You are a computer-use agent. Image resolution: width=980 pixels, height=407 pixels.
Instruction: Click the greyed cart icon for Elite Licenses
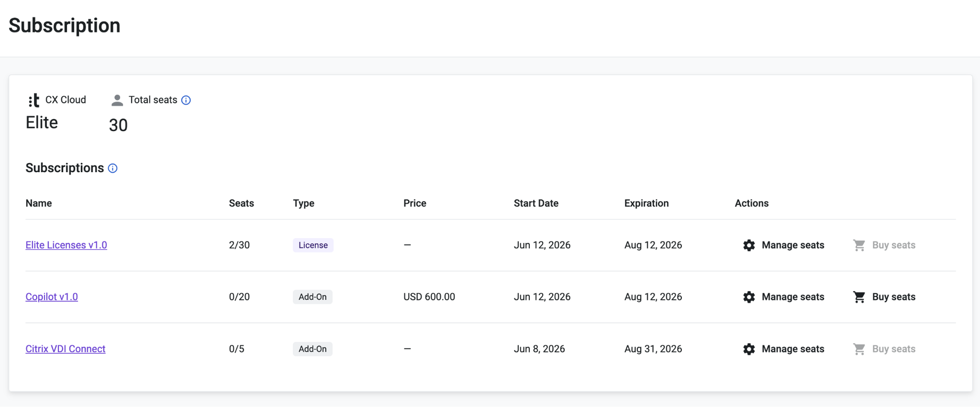[x=859, y=245]
